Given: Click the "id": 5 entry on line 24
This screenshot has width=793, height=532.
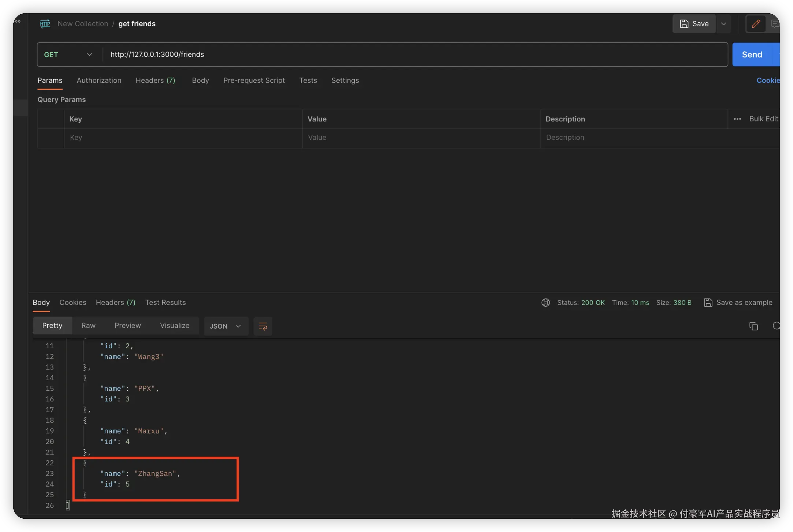Looking at the screenshot, I should coord(115,484).
